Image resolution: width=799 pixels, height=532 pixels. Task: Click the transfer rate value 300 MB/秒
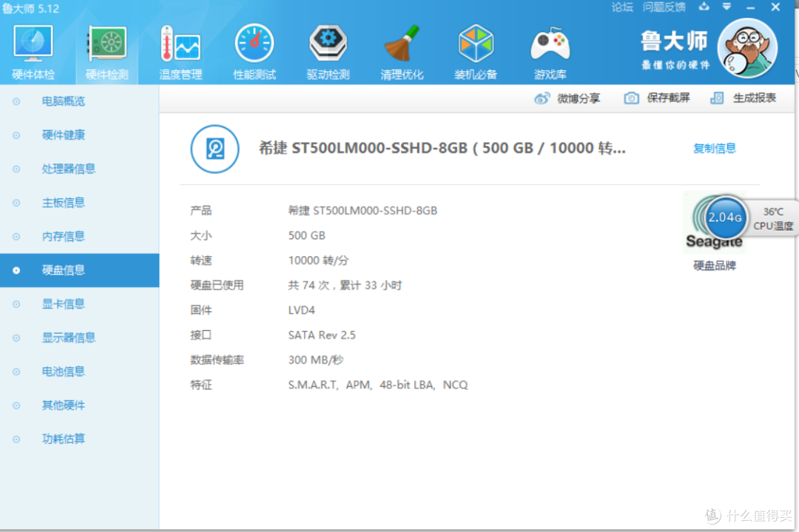click(x=316, y=360)
